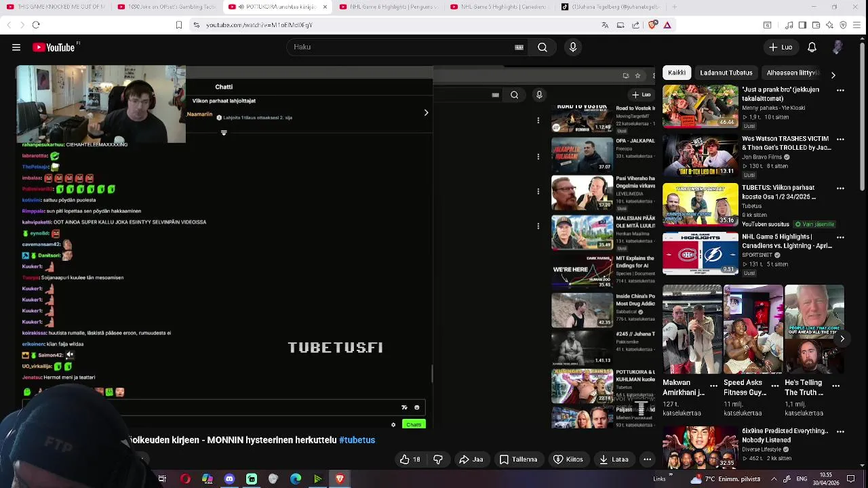Open the translate page icon
Screen dimensions: 868x488
coord(605,25)
